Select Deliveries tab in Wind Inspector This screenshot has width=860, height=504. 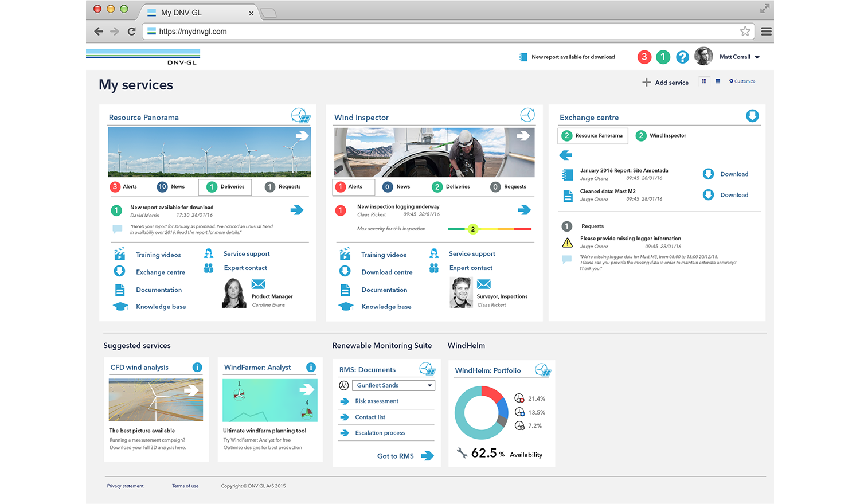[451, 187]
